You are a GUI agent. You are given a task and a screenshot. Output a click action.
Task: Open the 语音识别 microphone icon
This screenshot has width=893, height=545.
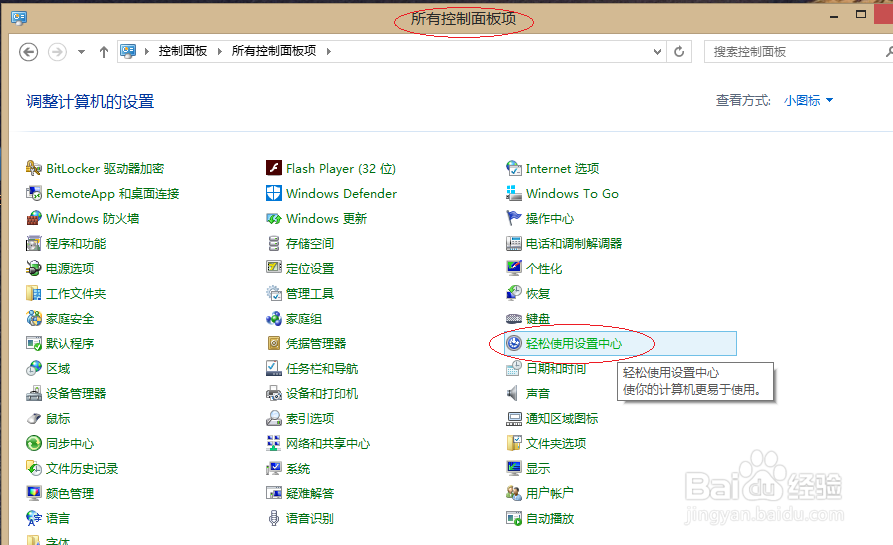pyautogui.click(x=274, y=518)
